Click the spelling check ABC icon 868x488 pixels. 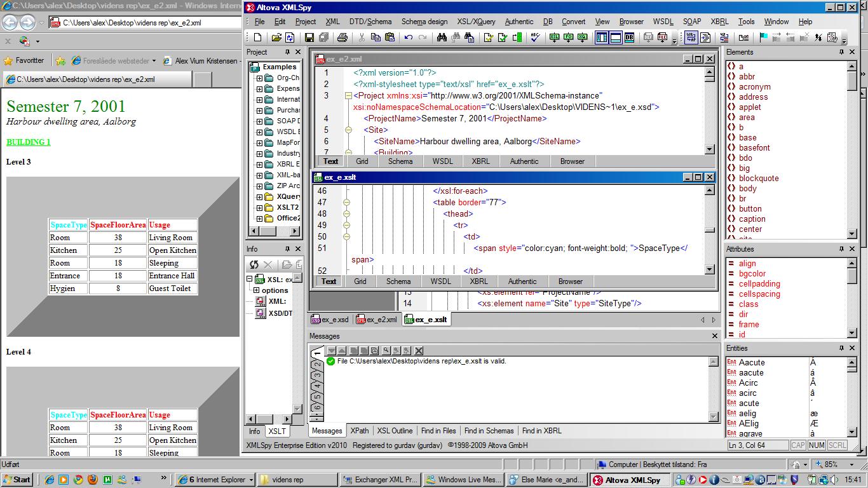click(x=535, y=37)
